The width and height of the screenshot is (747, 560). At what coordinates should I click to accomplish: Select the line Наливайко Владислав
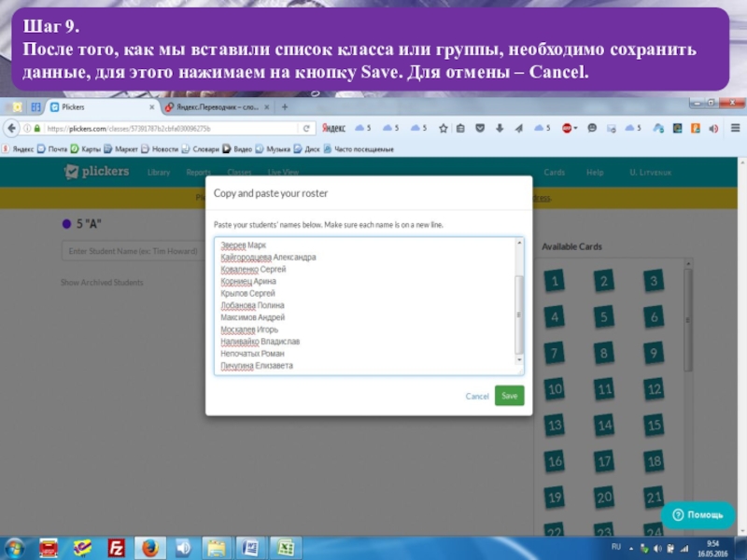pyautogui.click(x=261, y=342)
